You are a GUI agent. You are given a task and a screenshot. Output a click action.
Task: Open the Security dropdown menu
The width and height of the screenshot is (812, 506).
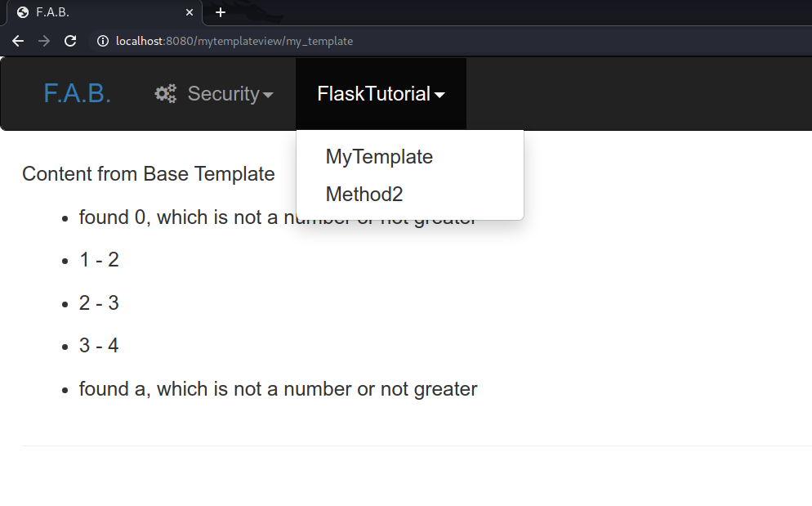(214, 93)
